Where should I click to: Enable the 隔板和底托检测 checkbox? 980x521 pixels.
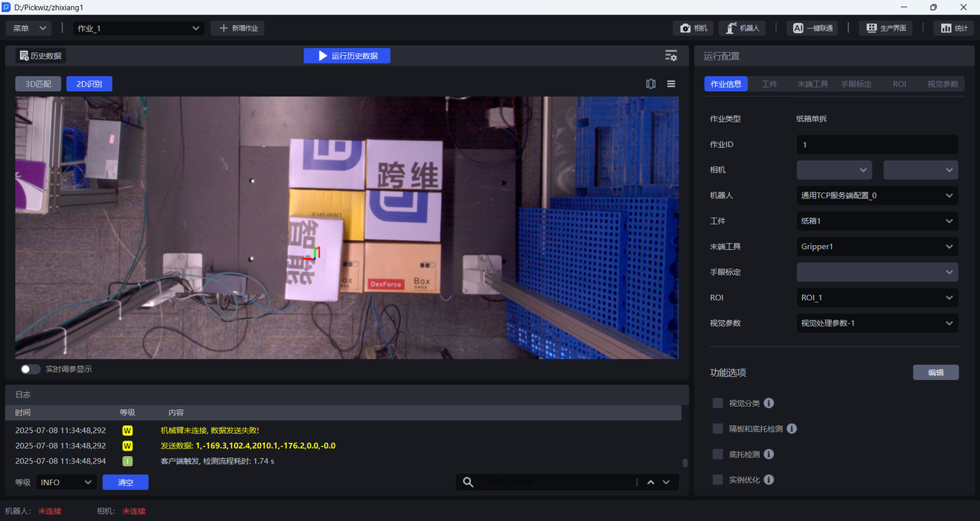pyautogui.click(x=717, y=429)
